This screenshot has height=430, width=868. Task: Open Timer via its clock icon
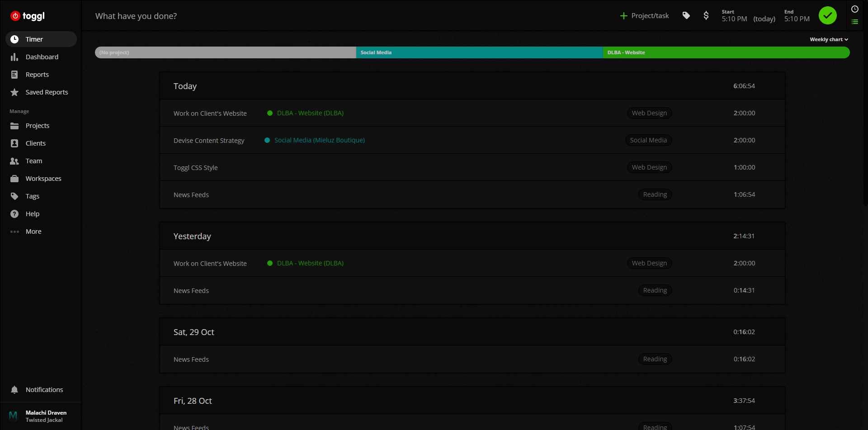[x=14, y=39]
